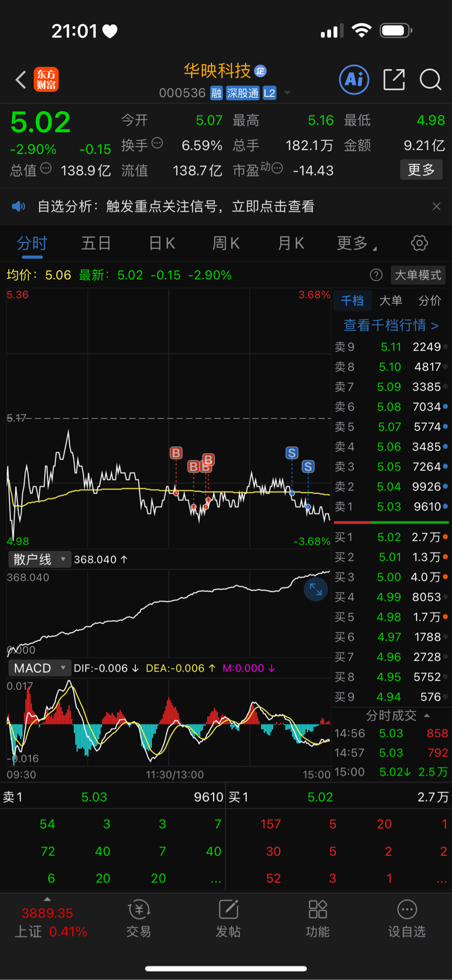
Task: Tap the speaker announcement icon
Action: pos(19,207)
